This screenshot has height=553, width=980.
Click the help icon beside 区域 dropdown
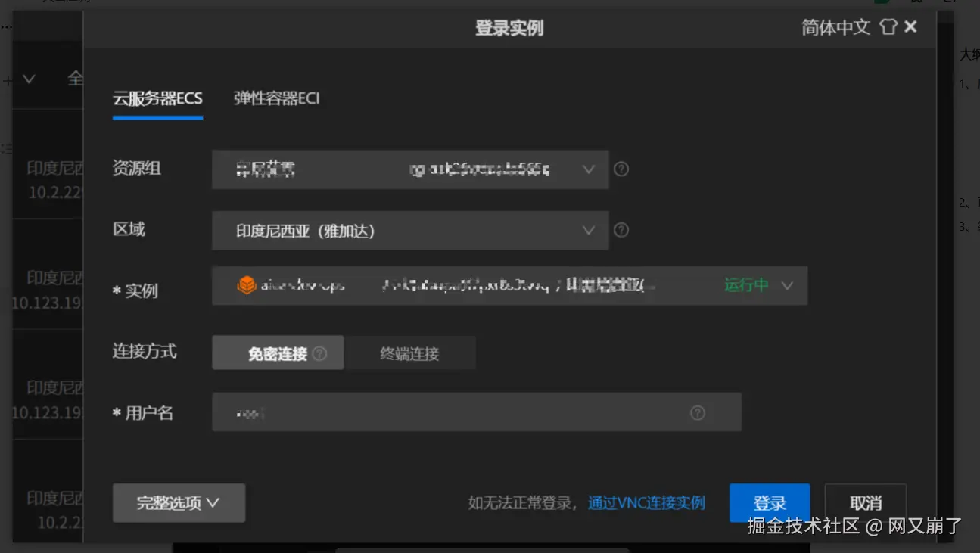[x=621, y=230]
